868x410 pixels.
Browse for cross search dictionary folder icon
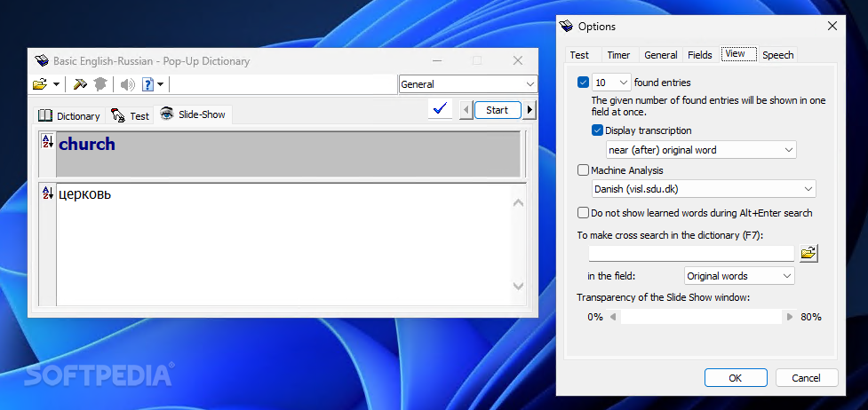pyautogui.click(x=808, y=254)
